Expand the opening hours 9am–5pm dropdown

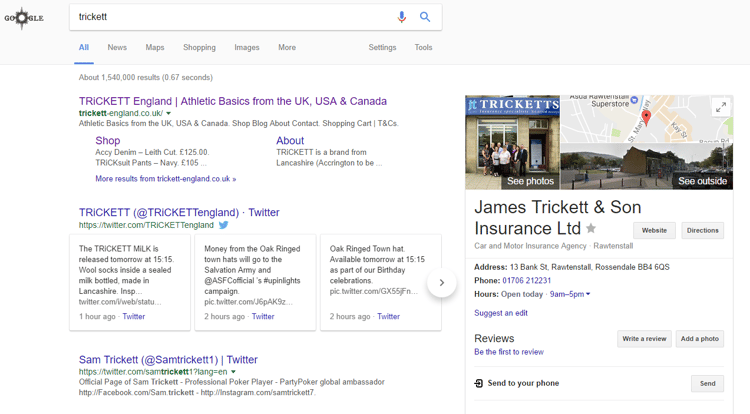[x=588, y=294]
